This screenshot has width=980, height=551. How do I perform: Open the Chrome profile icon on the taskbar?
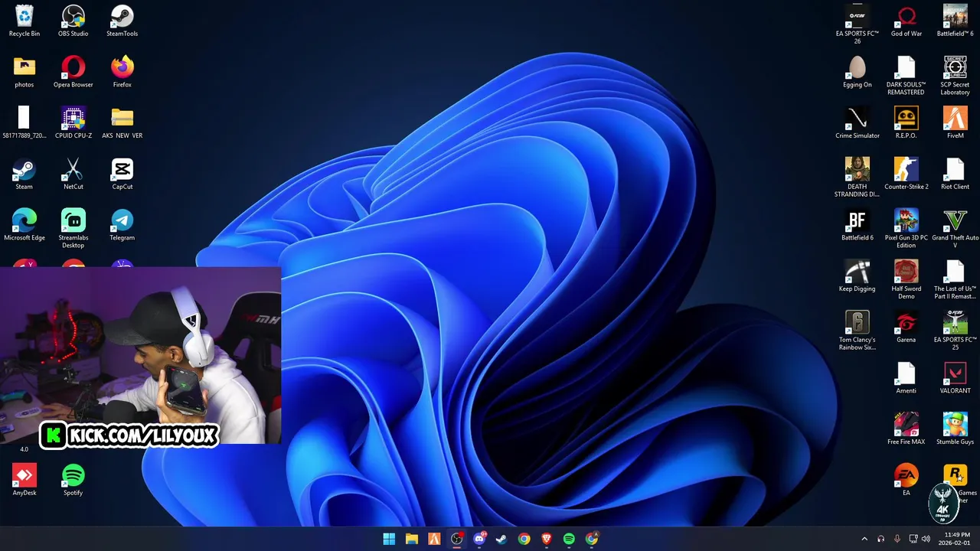592,539
